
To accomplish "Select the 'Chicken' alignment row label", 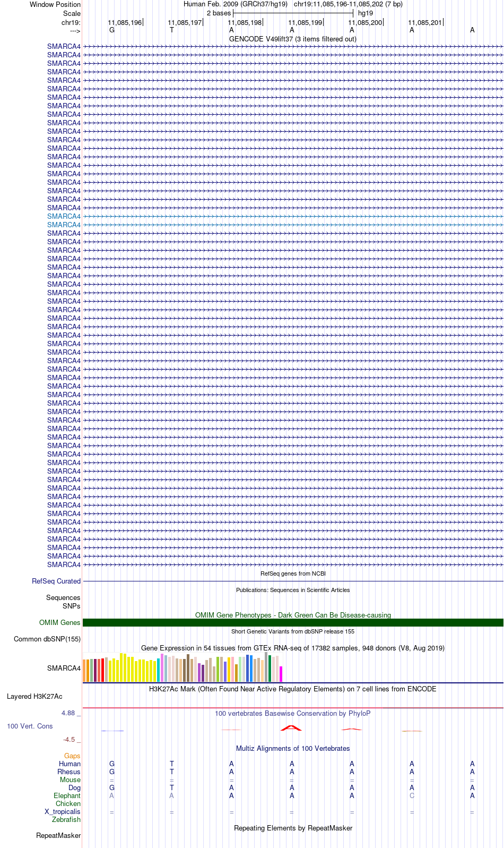I will pyautogui.click(x=68, y=804).
